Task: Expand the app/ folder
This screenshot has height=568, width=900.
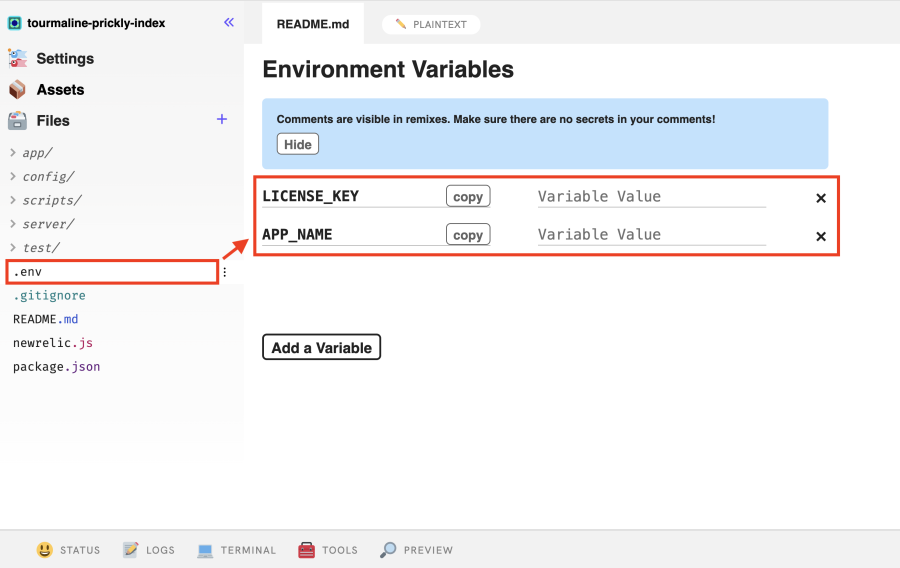Action: (37, 153)
